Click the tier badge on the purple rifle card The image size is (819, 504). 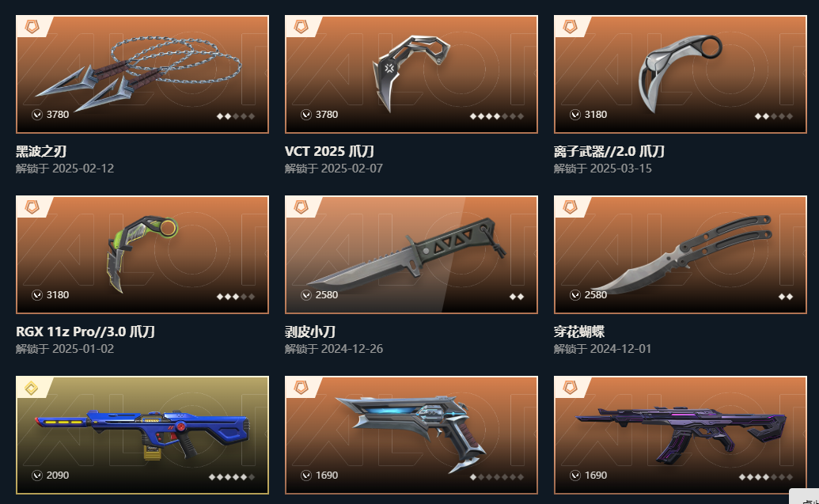pos(570,388)
